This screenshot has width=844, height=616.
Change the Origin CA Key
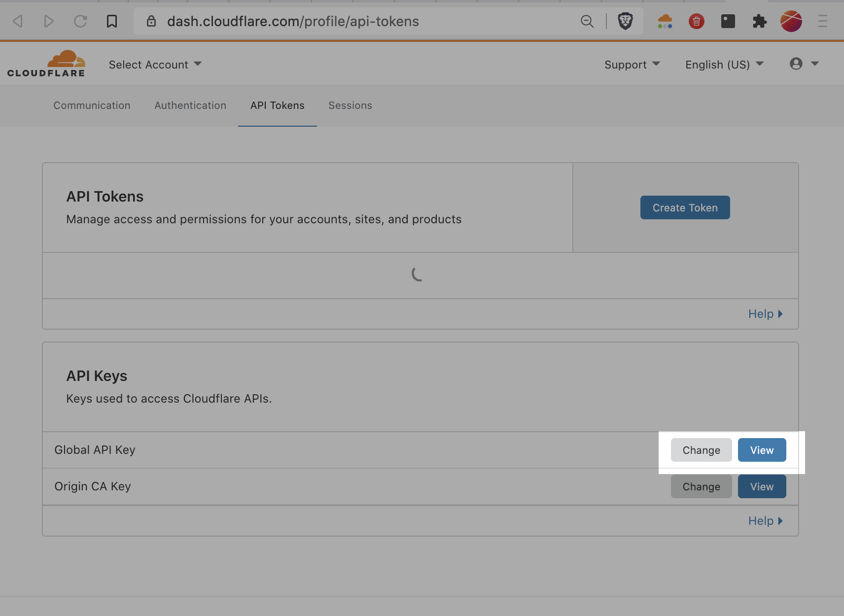pyautogui.click(x=701, y=486)
